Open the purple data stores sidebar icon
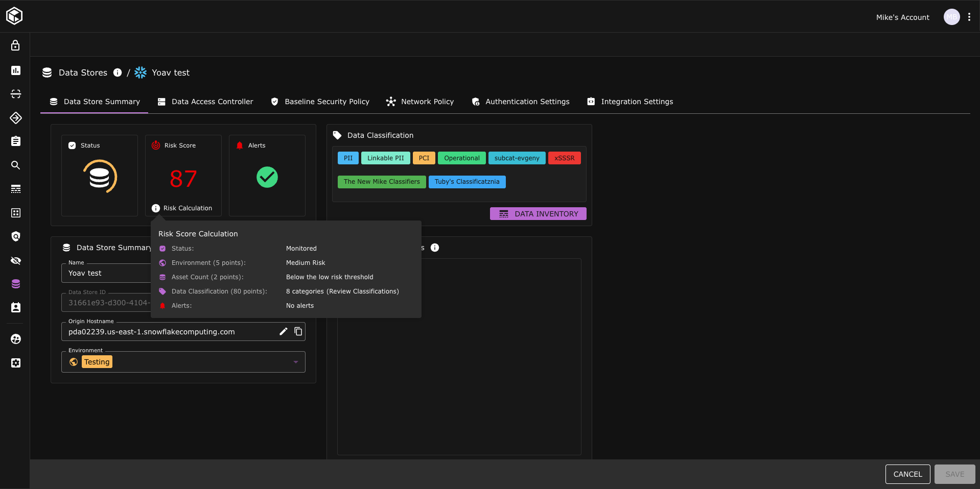The width and height of the screenshot is (980, 489). pos(15,284)
